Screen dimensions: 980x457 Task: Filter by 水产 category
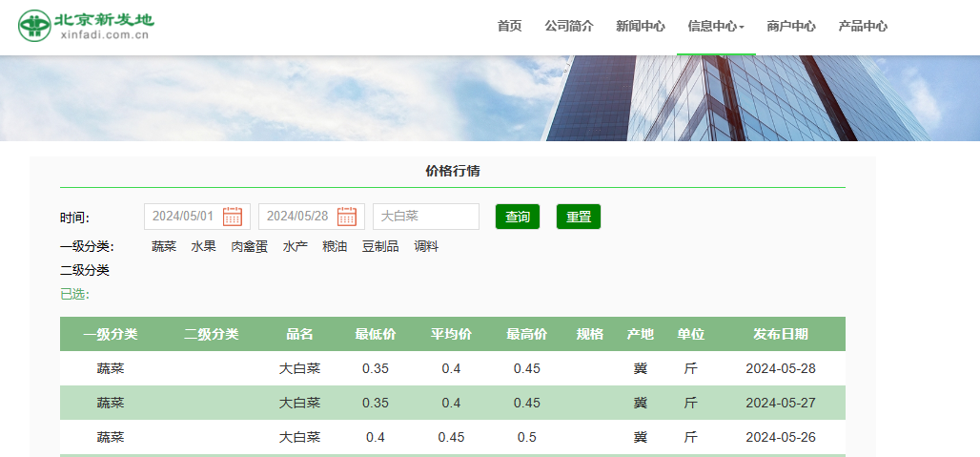295,246
